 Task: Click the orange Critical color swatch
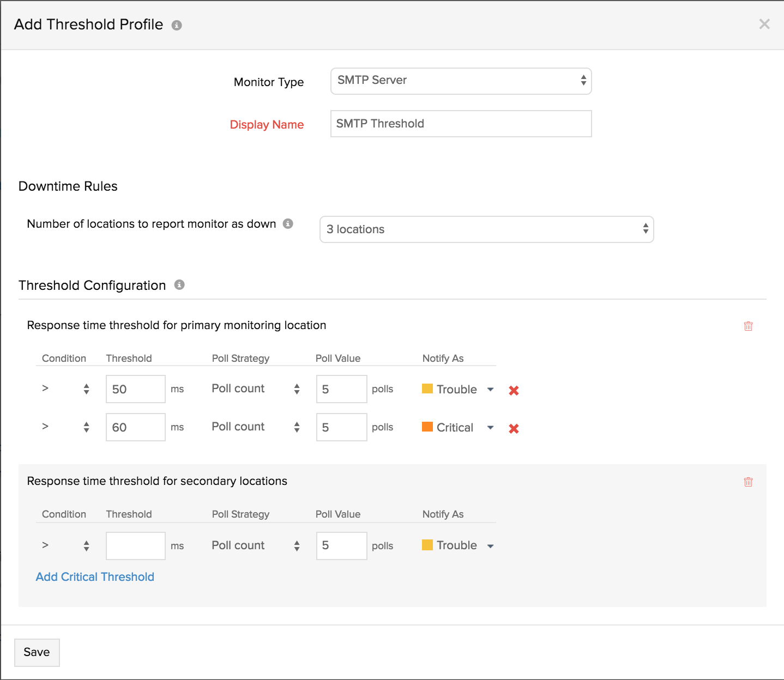427,427
